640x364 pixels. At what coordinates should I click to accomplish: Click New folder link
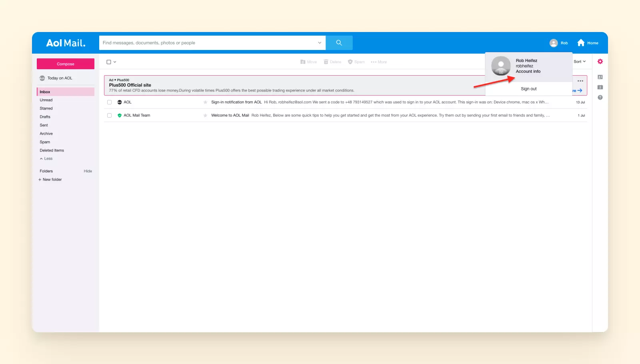[52, 180]
